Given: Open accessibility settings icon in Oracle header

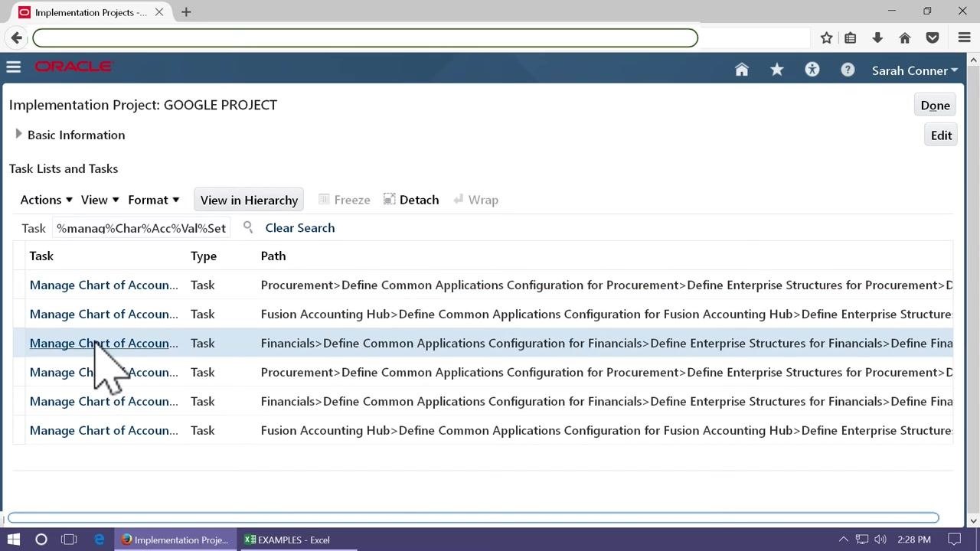Looking at the screenshot, I should click(x=812, y=70).
